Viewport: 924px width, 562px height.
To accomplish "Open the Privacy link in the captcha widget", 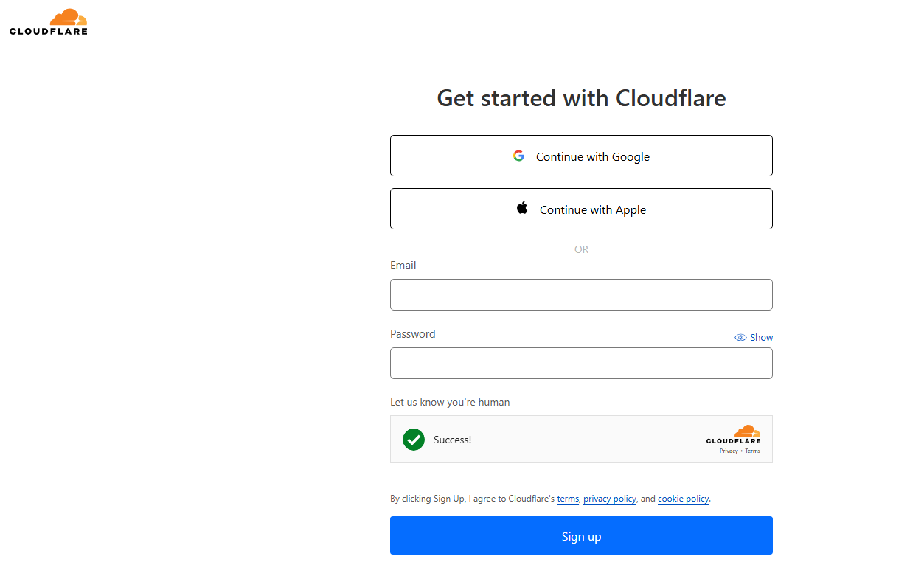I will click(x=729, y=451).
